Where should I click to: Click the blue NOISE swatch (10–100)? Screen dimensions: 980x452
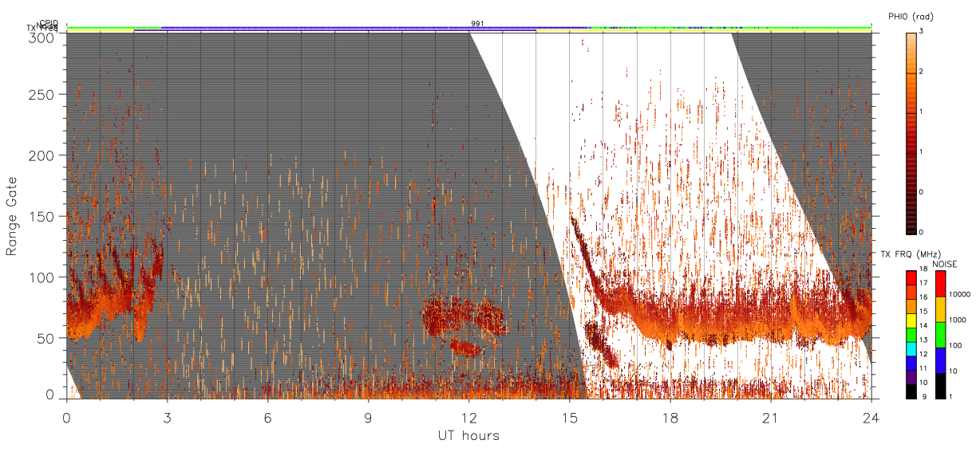click(941, 360)
